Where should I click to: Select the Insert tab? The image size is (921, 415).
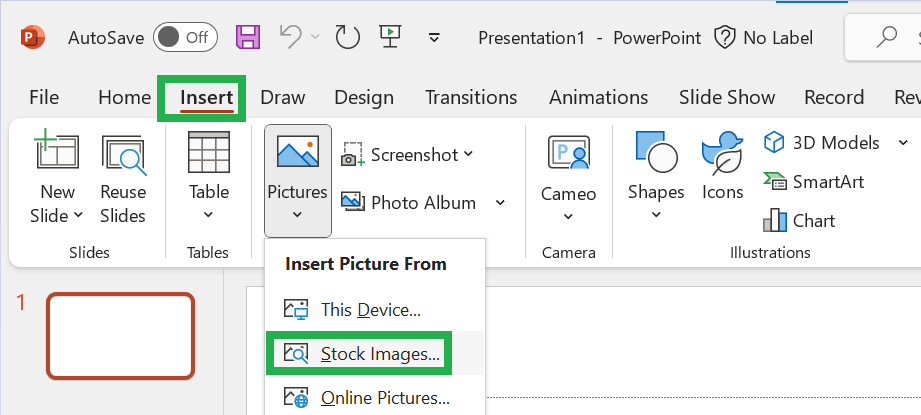tap(207, 97)
